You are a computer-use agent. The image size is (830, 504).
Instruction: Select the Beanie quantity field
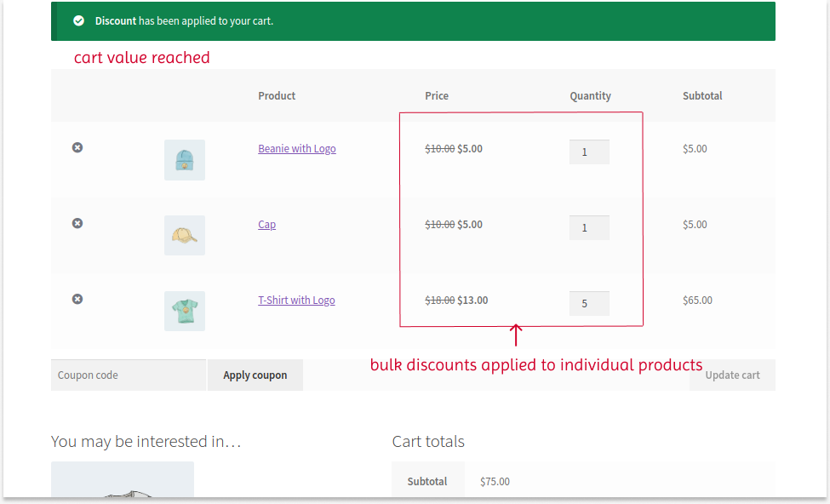(x=589, y=152)
